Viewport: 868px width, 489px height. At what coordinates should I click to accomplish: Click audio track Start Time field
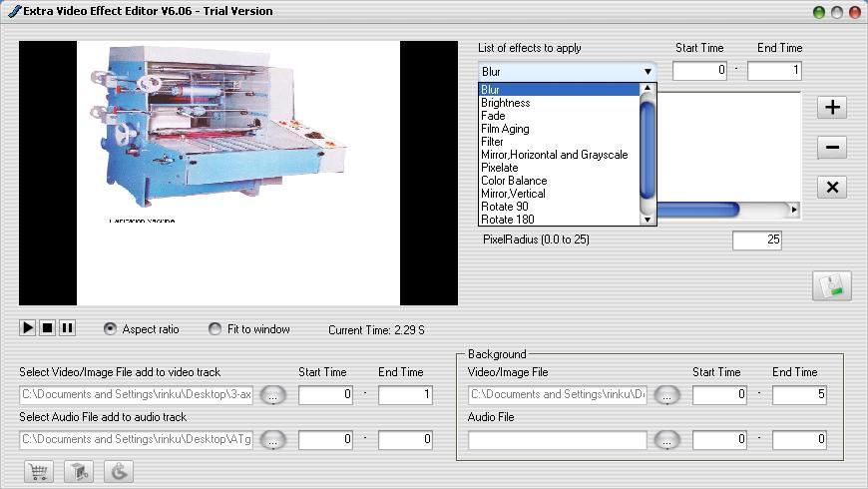pos(325,440)
